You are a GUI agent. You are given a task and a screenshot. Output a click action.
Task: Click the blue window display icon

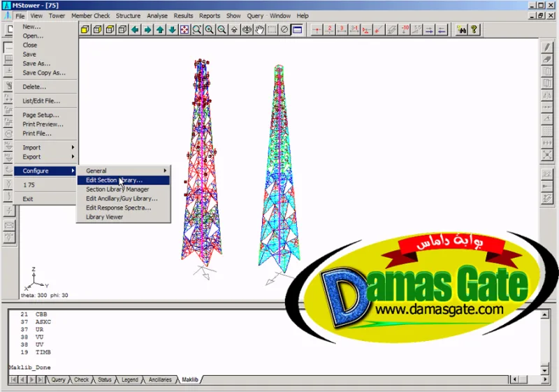(297, 29)
